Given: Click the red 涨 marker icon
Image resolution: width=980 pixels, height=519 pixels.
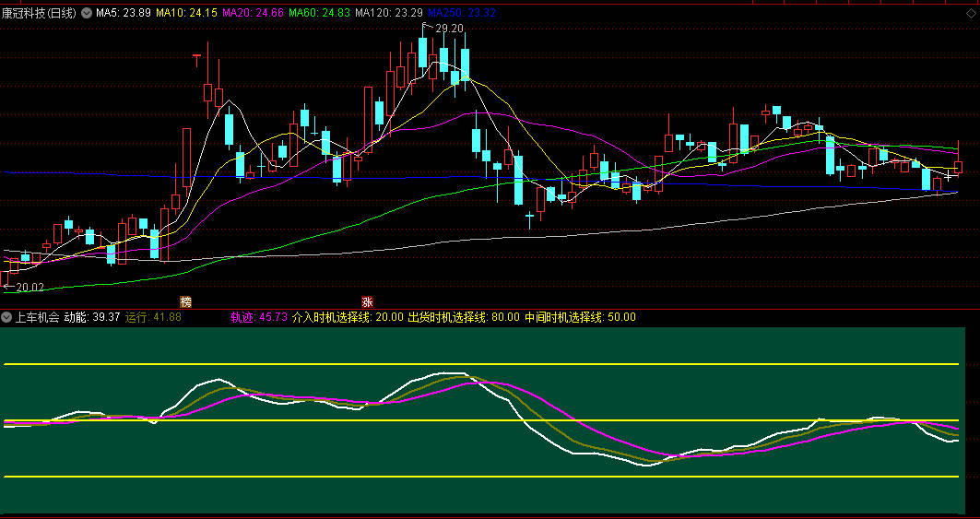Looking at the screenshot, I should pyautogui.click(x=367, y=301).
